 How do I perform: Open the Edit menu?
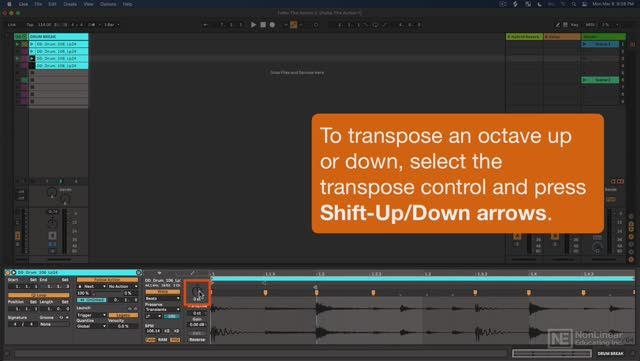point(52,4)
